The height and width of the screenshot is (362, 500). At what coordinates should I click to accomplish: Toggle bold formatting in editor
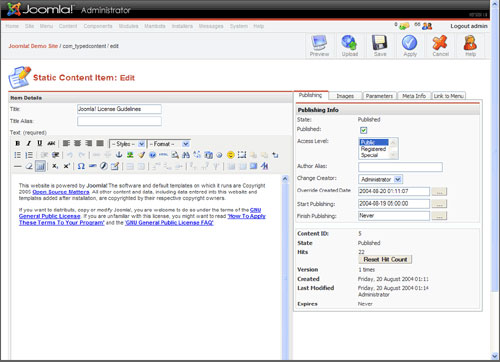click(18, 143)
